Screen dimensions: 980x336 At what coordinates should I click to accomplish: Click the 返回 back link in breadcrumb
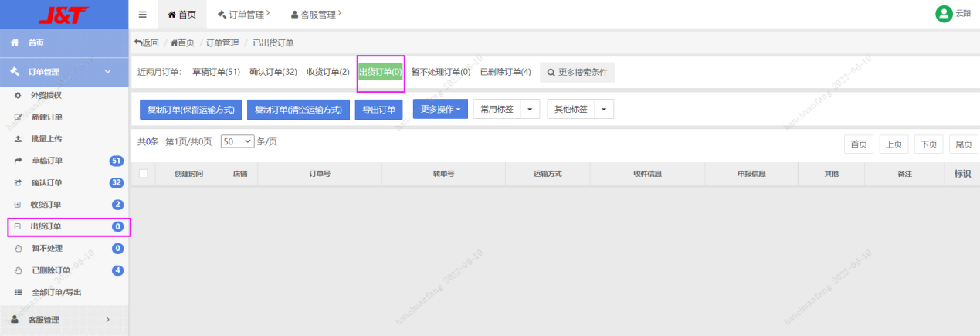147,43
